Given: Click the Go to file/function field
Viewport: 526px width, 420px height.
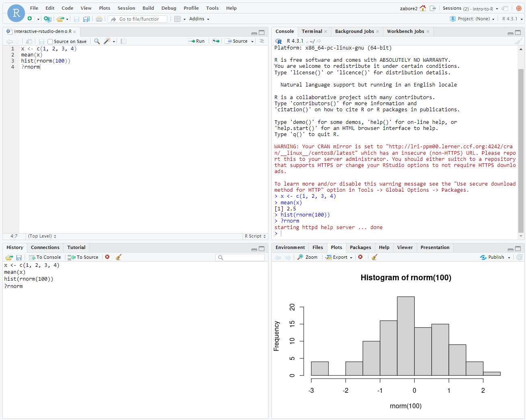Looking at the screenshot, I should pos(138,19).
